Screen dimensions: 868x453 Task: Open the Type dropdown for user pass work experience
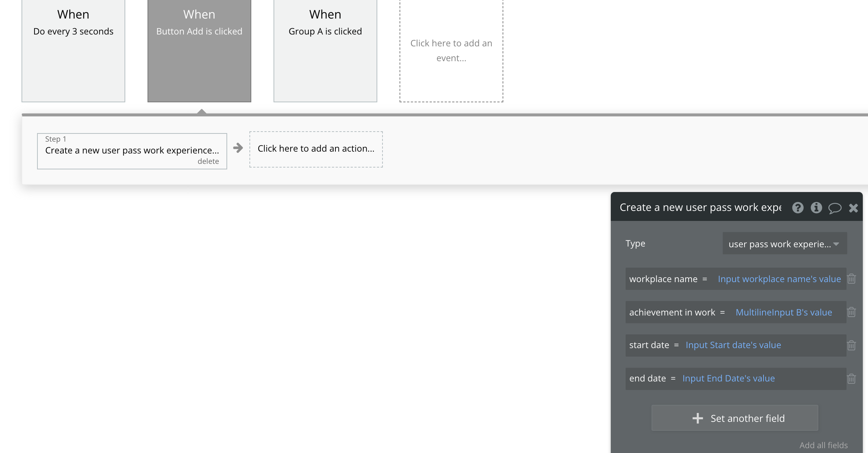pyautogui.click(x=784, y=244)
